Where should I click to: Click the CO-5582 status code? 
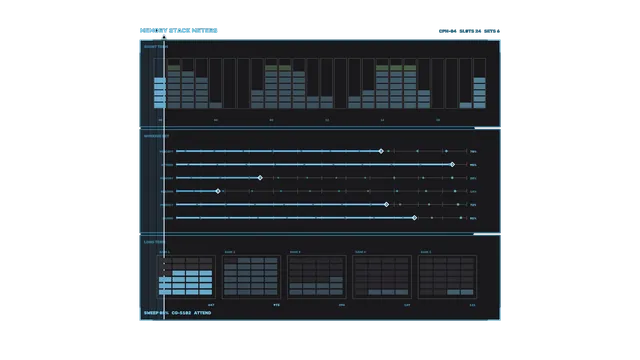pos(181,313)
